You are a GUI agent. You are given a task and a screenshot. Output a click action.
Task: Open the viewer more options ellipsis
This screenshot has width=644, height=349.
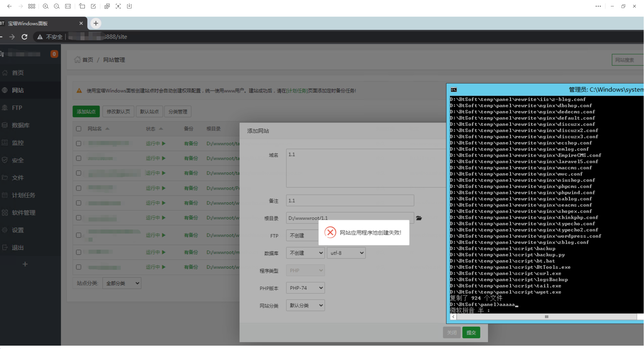(x=598, y=6)
